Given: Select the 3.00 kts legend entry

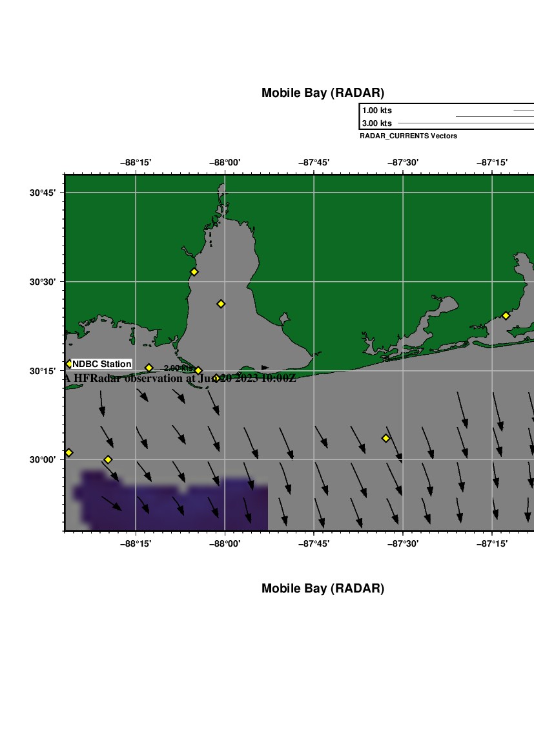Looking at the screenshot, I should tap(376, 123).
